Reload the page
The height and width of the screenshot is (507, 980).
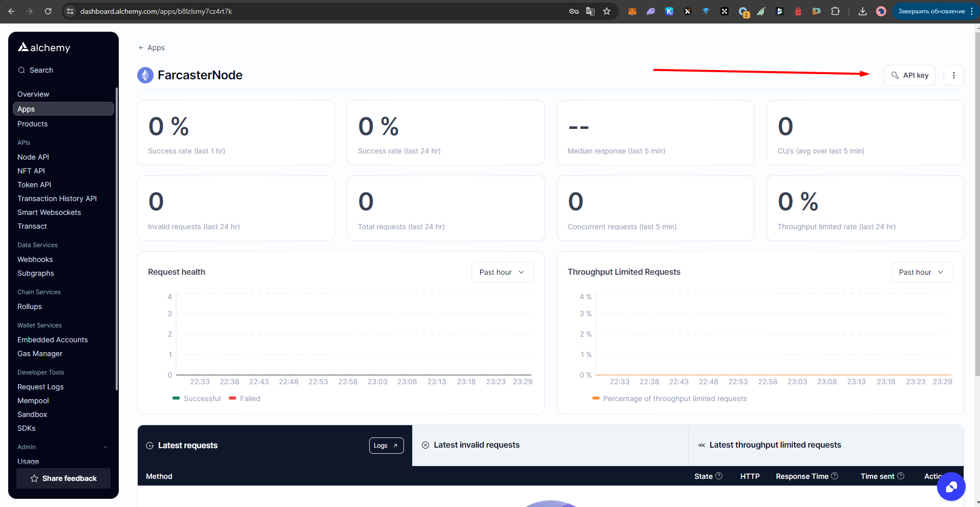pyautogui.click(x=48, y=11)
